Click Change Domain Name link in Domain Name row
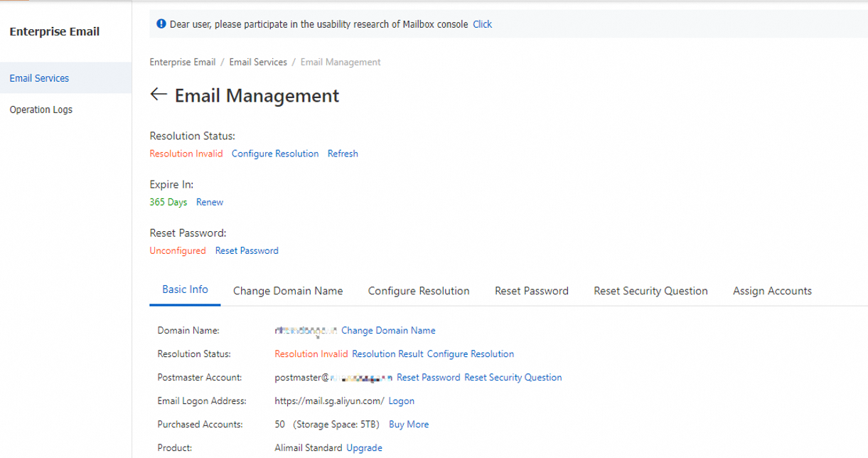 point(388,330)
